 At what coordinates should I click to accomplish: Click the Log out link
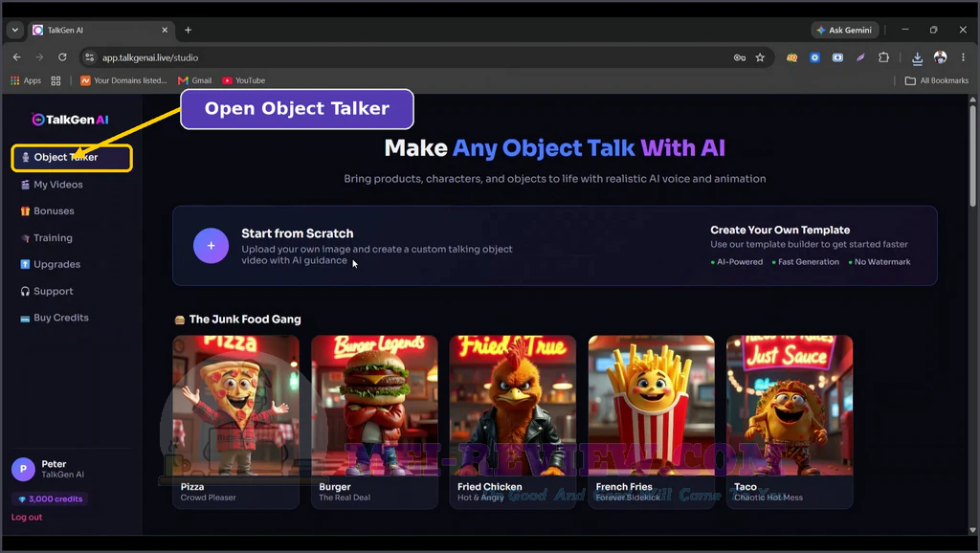click(27, 517)
